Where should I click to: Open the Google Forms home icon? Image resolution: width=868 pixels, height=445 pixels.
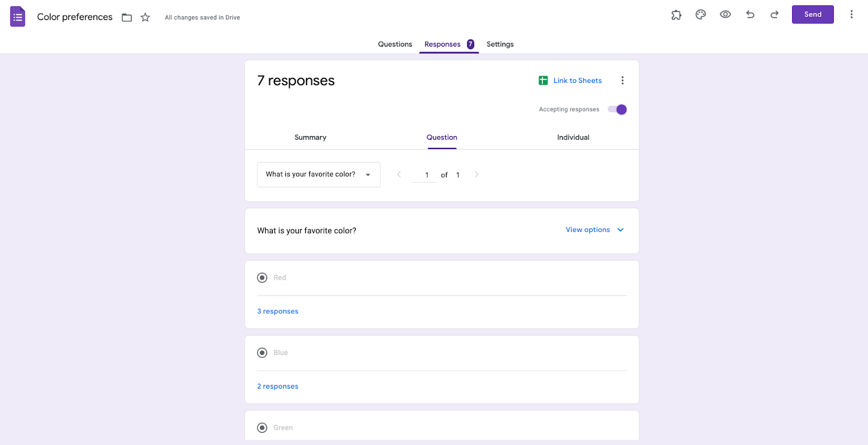pyautogui.click(x=18, y=17)
